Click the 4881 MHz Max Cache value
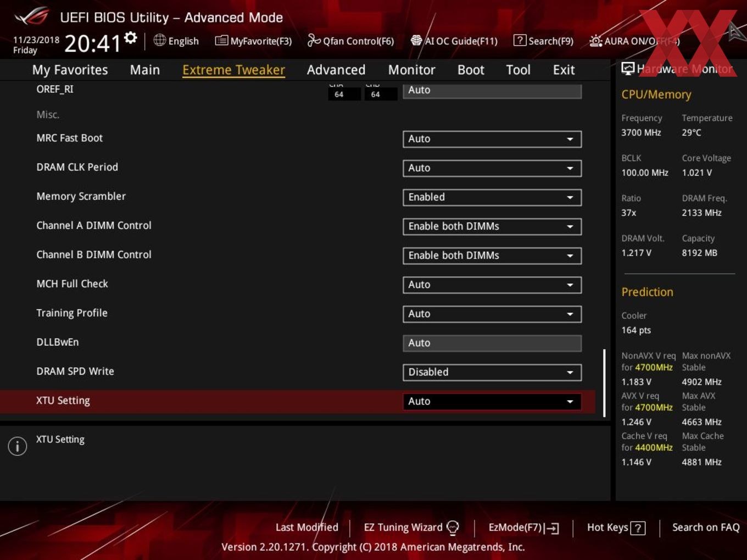 (701, 462)
